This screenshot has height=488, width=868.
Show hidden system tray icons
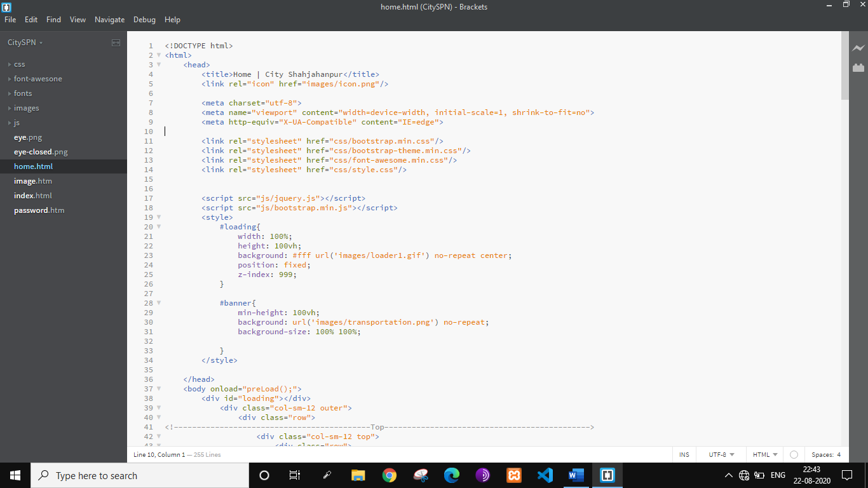point(729,475)
